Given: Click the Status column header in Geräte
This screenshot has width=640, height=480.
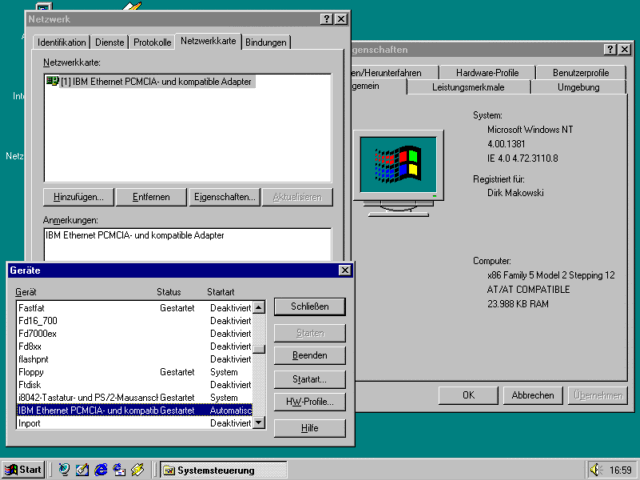Looking at the screenshot, I should (169, 292).
